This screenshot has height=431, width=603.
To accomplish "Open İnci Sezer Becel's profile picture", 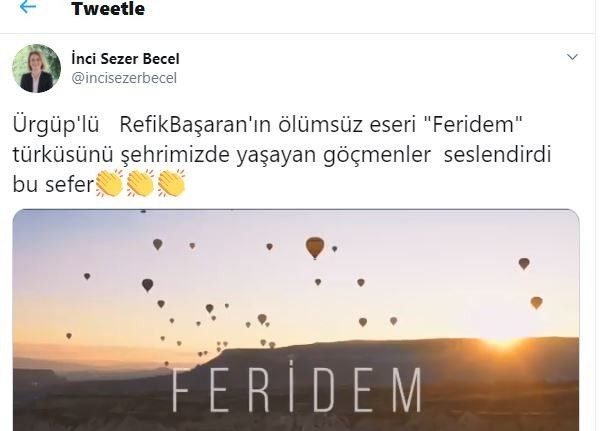I will (37, 68).
